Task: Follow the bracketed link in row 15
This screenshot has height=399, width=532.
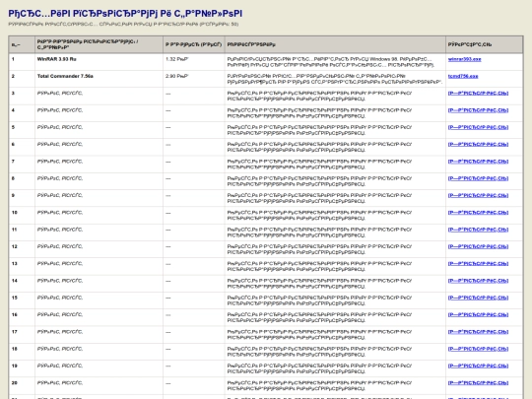Action: coord(478,298)
